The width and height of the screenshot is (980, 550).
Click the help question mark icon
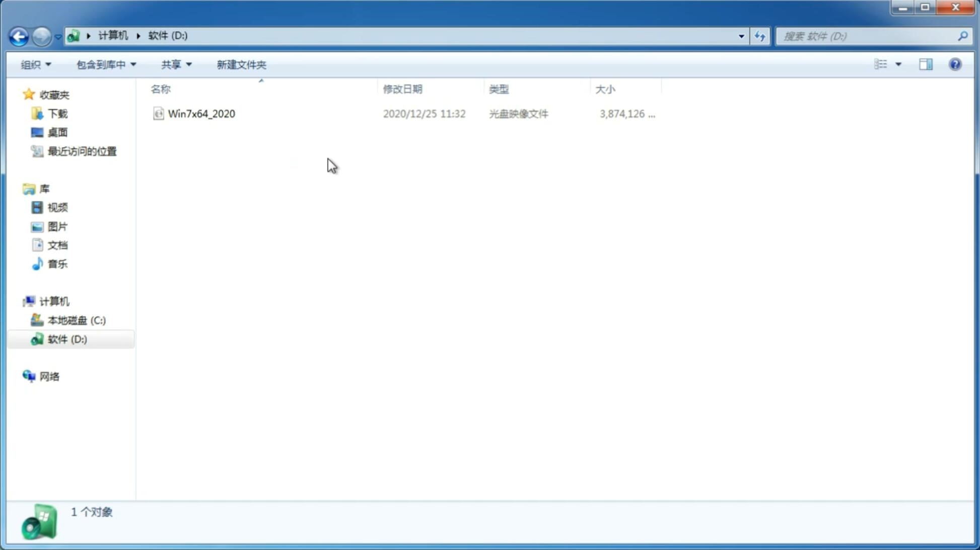(956, 64)
